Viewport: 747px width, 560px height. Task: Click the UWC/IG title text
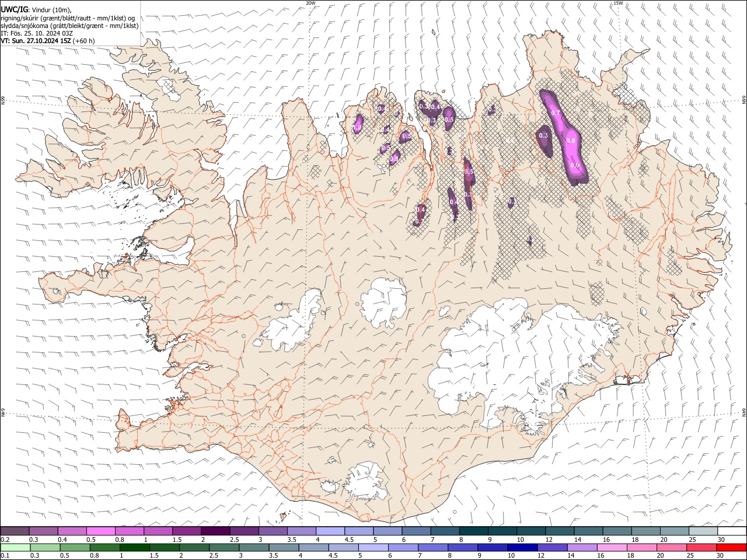coord(14,9)
